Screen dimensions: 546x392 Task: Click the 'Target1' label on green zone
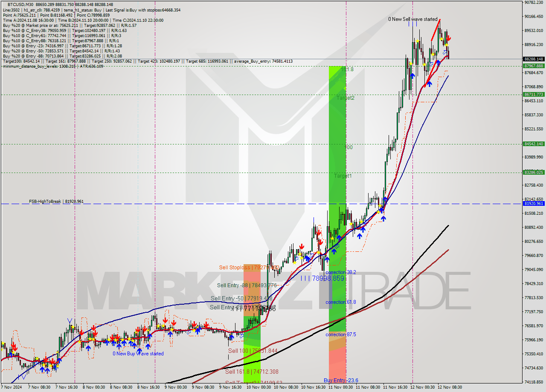[343, 176]
